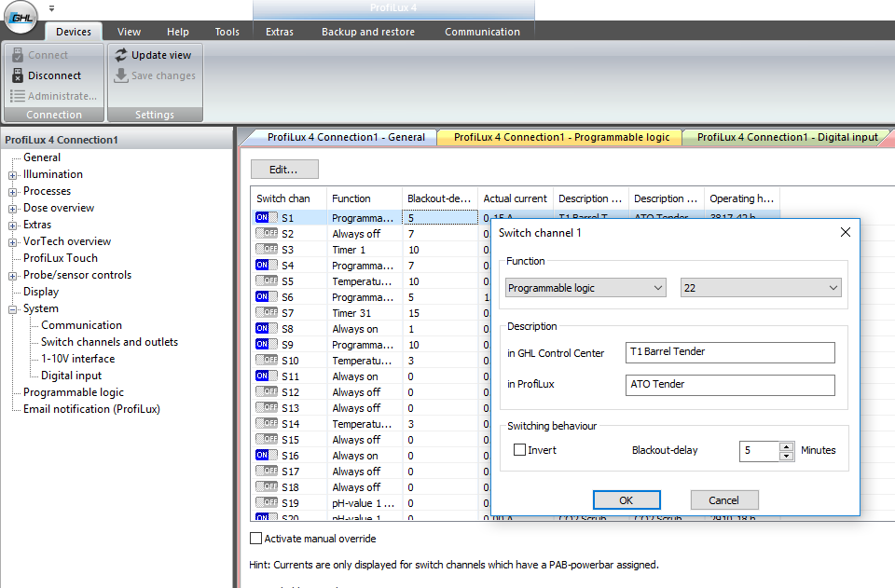Select Email notification (ProfiLux) tree item
The height and width of the screenshot is (588, 895).
(92, 409)
